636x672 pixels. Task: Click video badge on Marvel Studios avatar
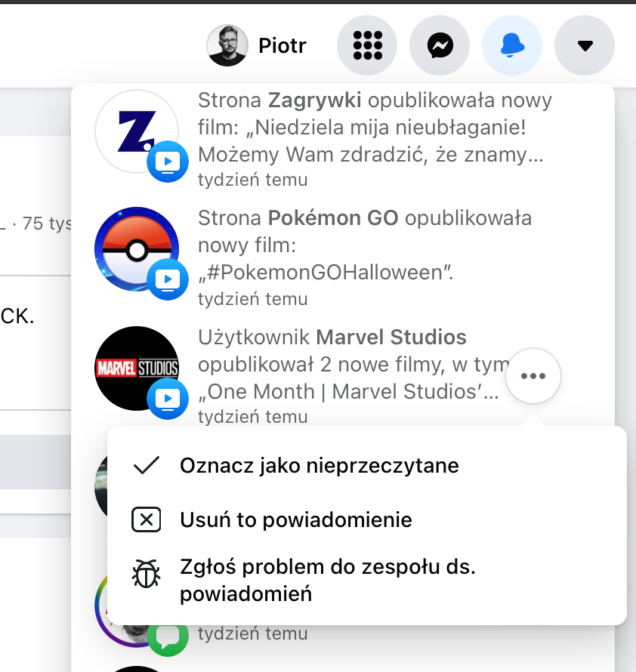click(168, 399)
